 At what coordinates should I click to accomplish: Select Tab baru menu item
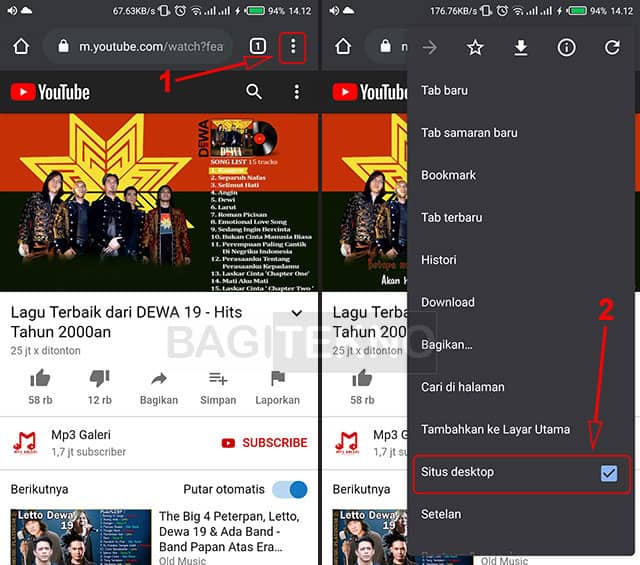(521, 90)
